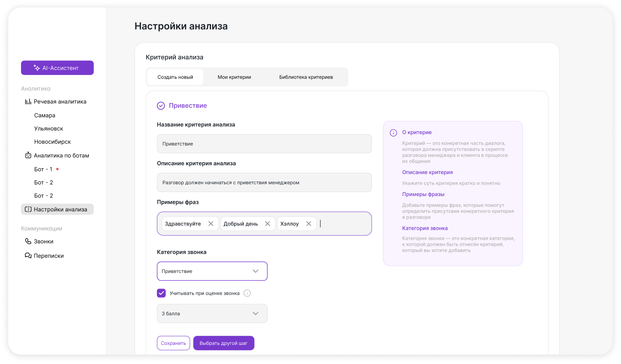Click the Настройки анализа sidebar icon
This screenshot has width=621, height=364.
click(x=28, y=209)
